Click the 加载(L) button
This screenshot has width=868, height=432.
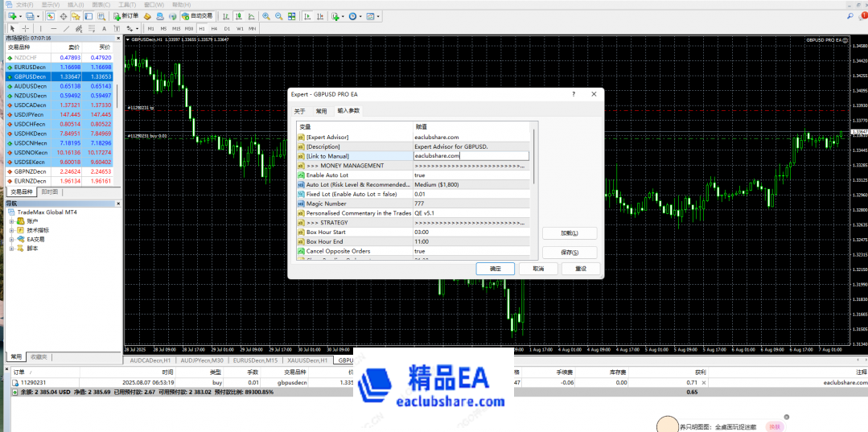coord(570,233)
